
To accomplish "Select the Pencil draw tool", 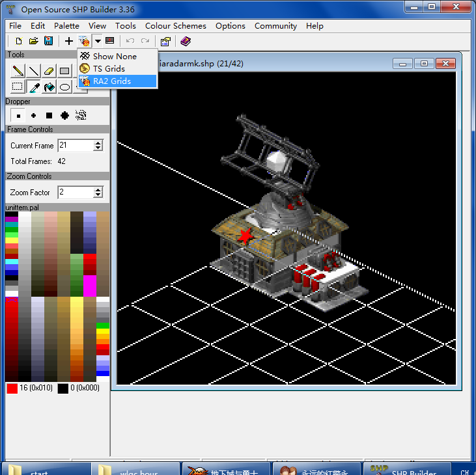I will (18, 71).
